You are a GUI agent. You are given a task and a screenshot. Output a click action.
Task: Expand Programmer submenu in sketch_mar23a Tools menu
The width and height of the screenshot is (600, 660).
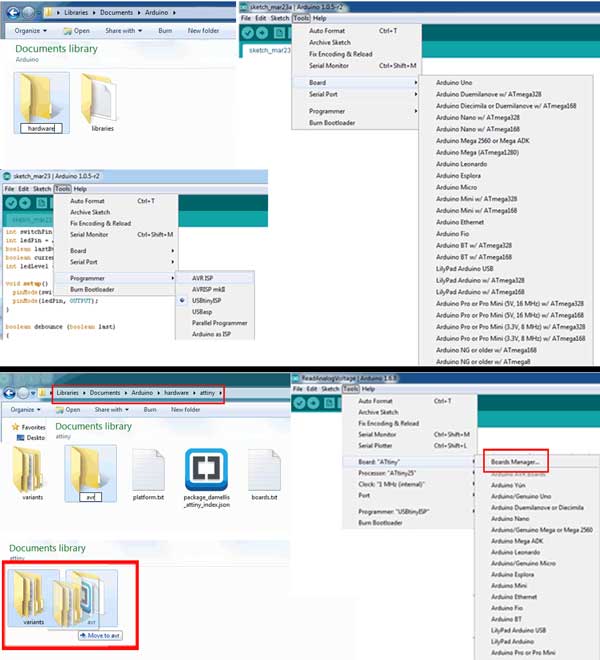[356, 111]
